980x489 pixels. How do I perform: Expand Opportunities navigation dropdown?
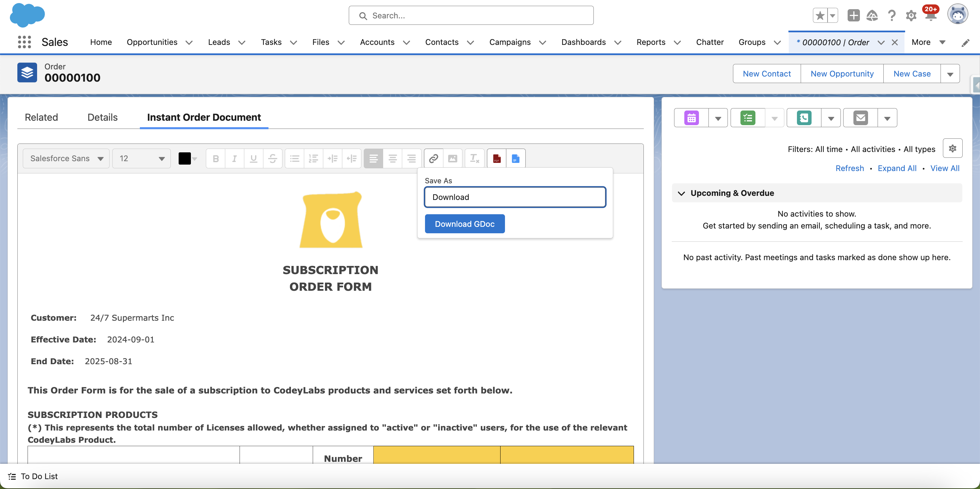(x=189, y=43)
